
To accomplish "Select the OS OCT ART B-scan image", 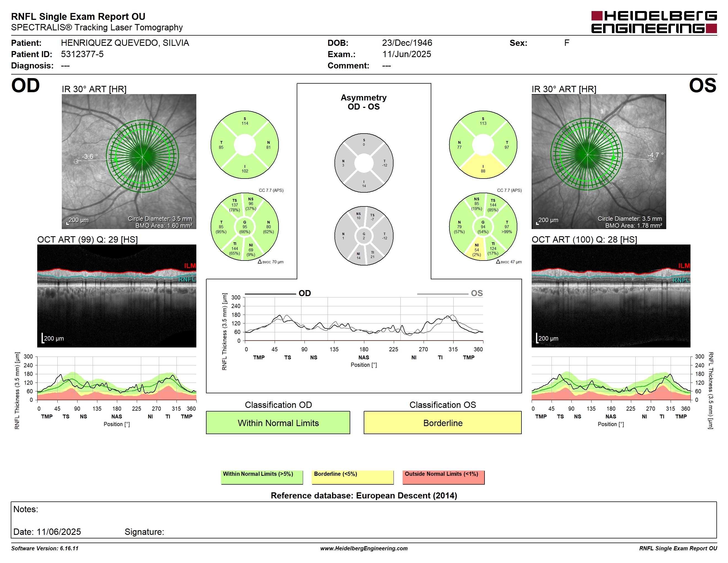I will pos(611,296).
